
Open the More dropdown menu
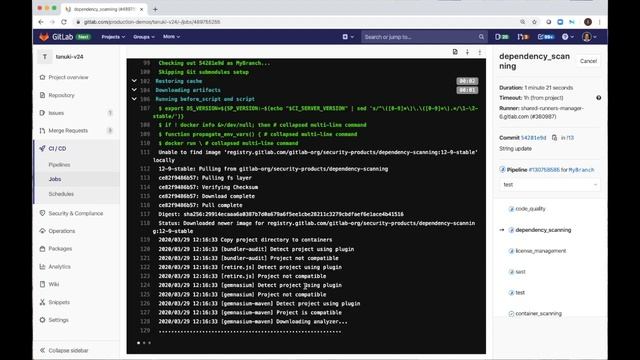[171, 37]
